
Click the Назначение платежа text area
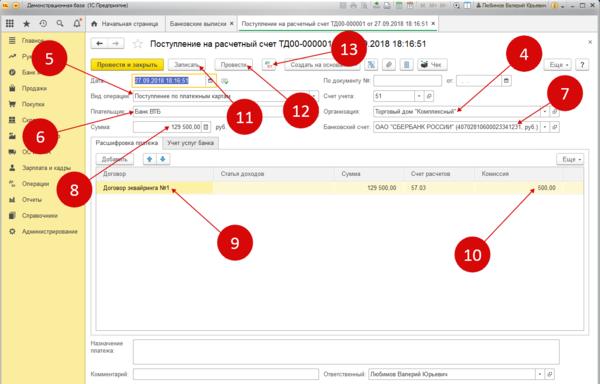pos(346,352)
